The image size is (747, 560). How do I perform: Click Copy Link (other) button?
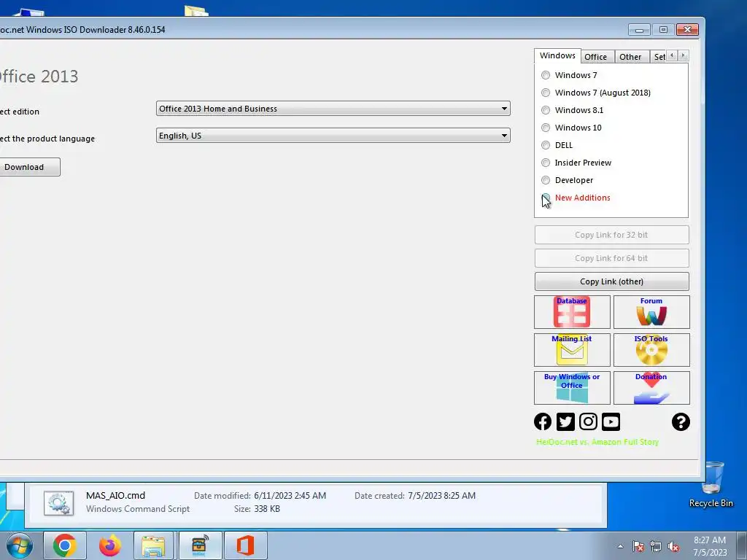pos(612,281)
